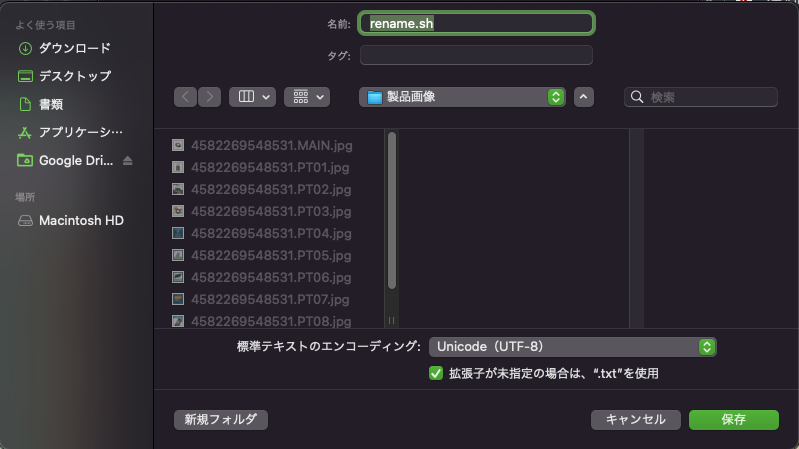This screenshot has height=449, width=799.
Task: Open the Unicode (UTF-8) encoding dropdown
Action: 573,347
